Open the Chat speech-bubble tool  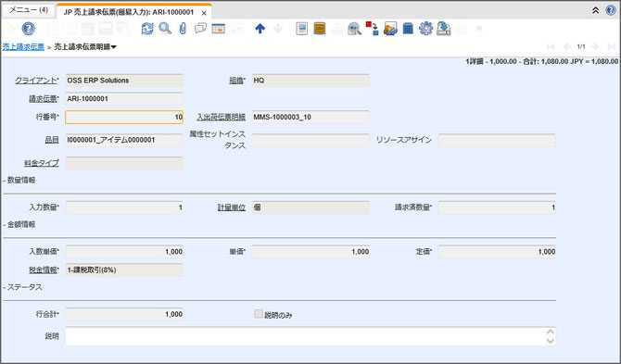pyautogui.click(x=201, y=29)
